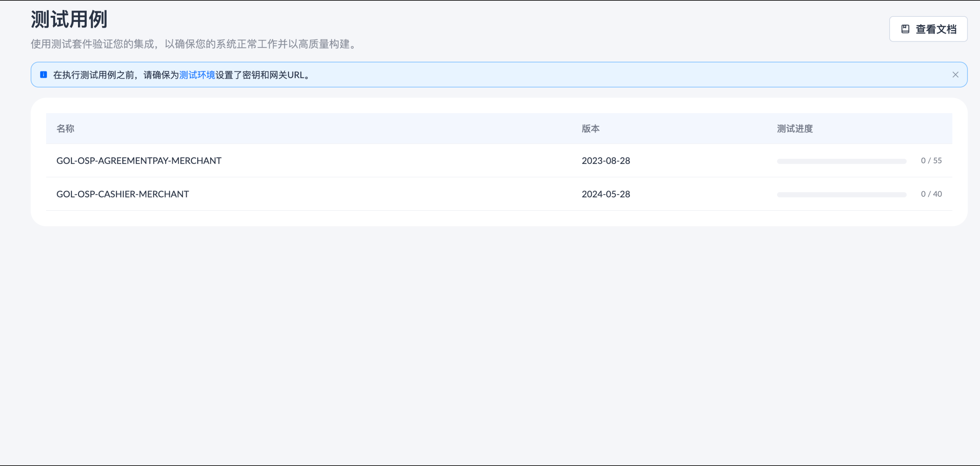
Task: Click the 0 / 40 progress count
Action: pos(931,194)
